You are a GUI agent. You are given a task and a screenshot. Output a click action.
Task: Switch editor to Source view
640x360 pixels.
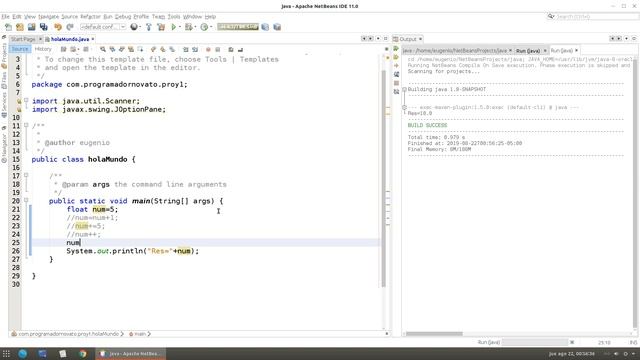point(20,49)
